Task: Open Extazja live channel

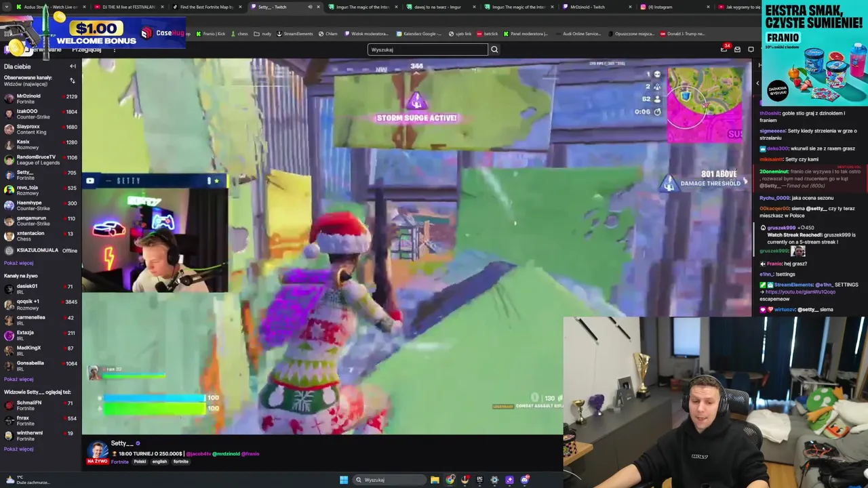Action: click(41, 335)
